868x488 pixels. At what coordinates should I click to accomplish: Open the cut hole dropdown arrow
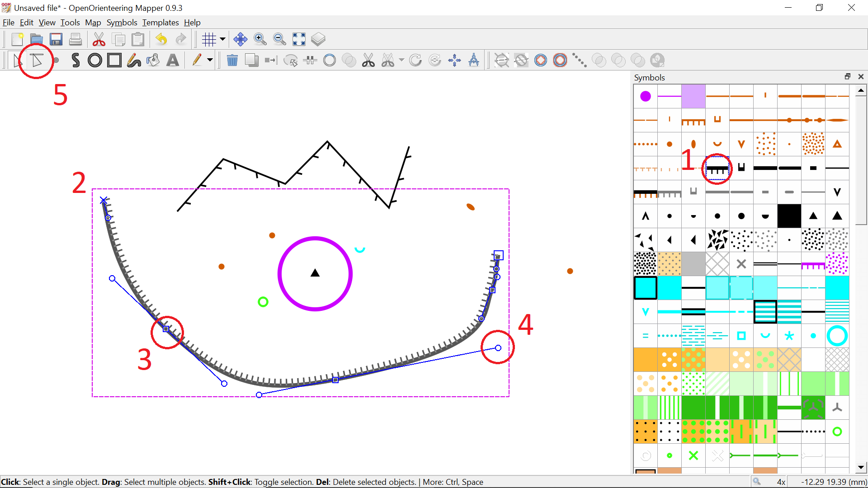tap(401, 60)
